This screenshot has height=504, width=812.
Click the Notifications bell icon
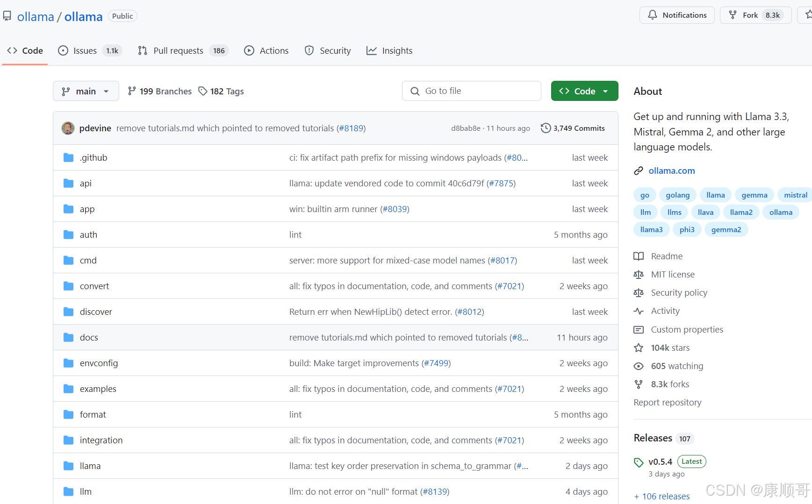[652, 15]
